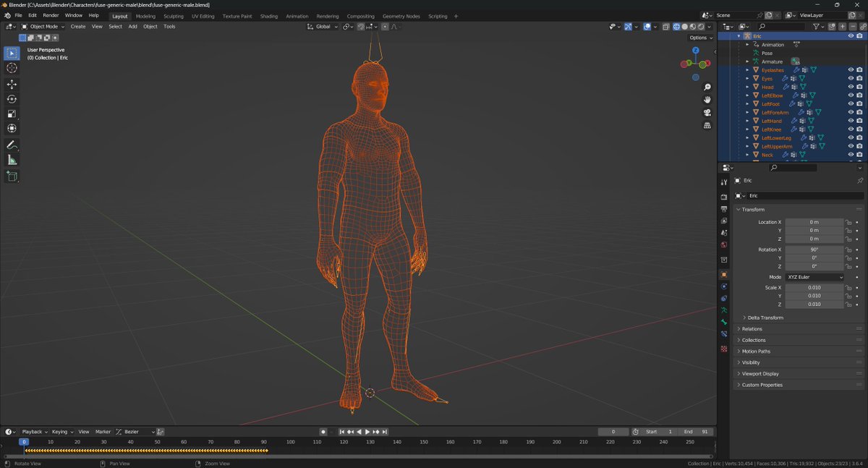Screen dimensions: 868x468
Task: Play the animation forward
Action: [367, 432]
